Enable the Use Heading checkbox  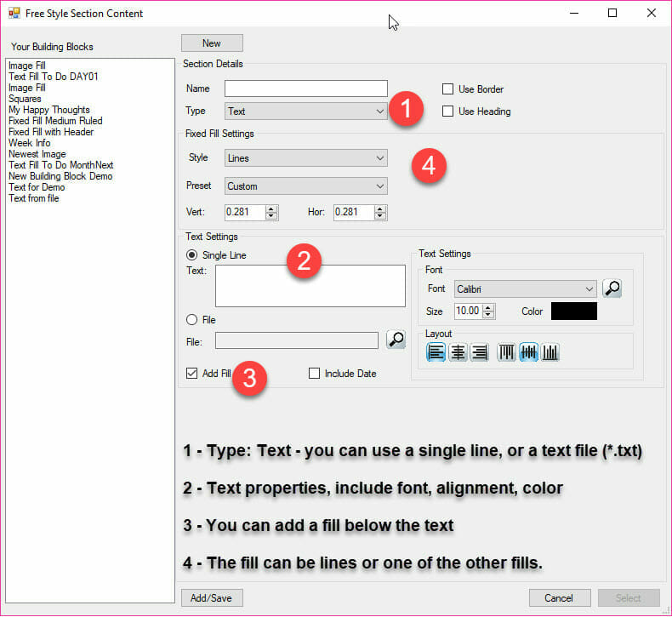pyautogui.click(x=447, y=111)
